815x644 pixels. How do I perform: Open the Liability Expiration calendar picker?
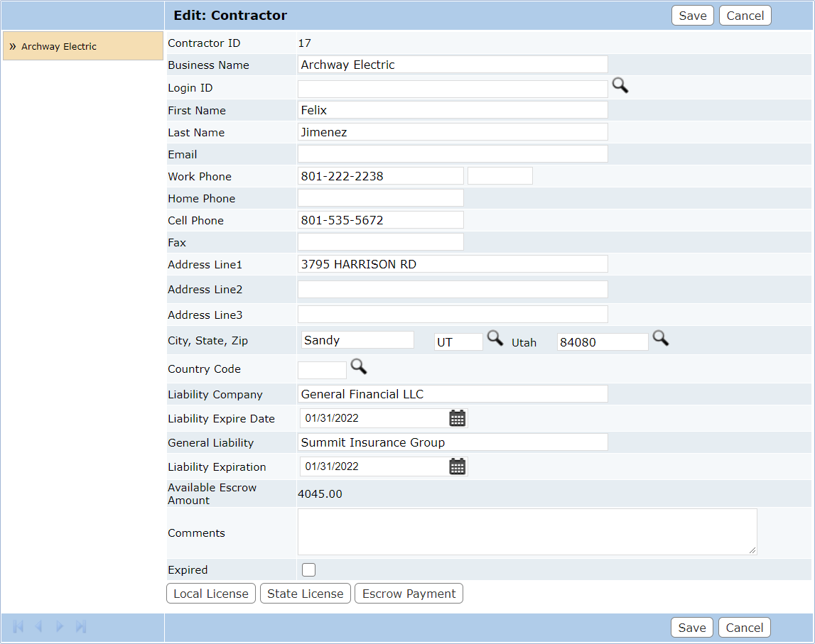click(x=458, y=466)
